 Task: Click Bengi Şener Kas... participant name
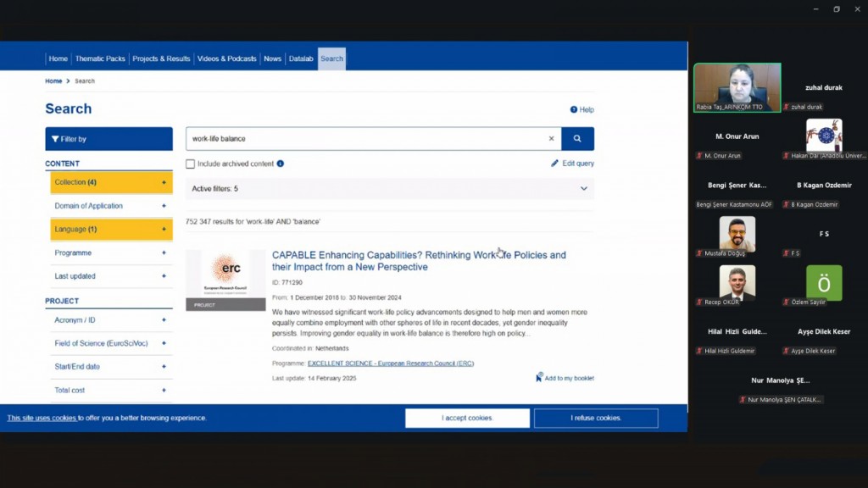737,185
